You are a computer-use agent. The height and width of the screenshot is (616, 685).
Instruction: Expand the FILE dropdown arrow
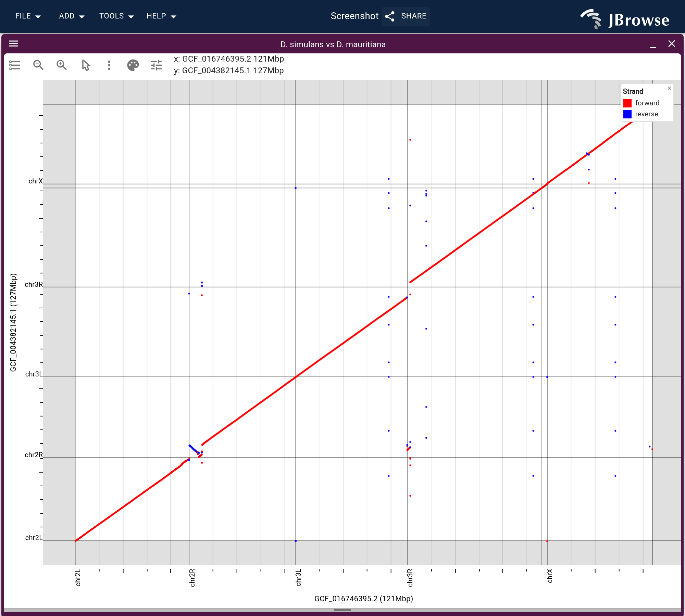(38, 16)
